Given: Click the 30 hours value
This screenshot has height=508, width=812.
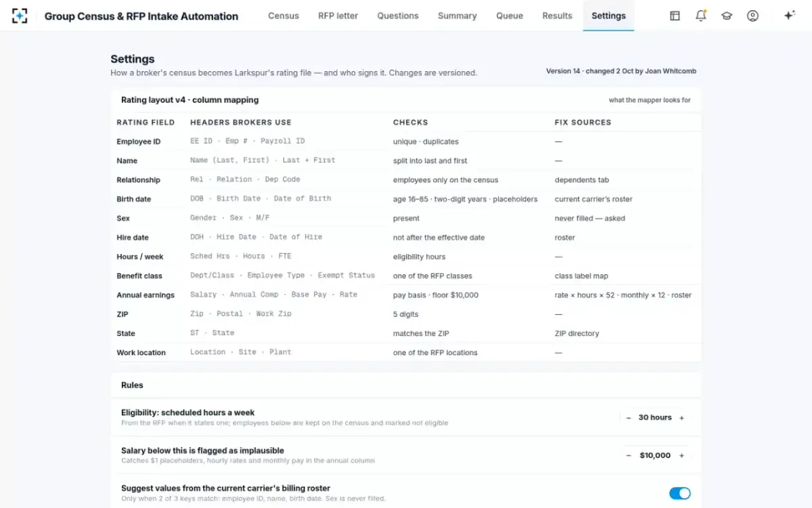Looking at the screenshot, I should (655, 418).
